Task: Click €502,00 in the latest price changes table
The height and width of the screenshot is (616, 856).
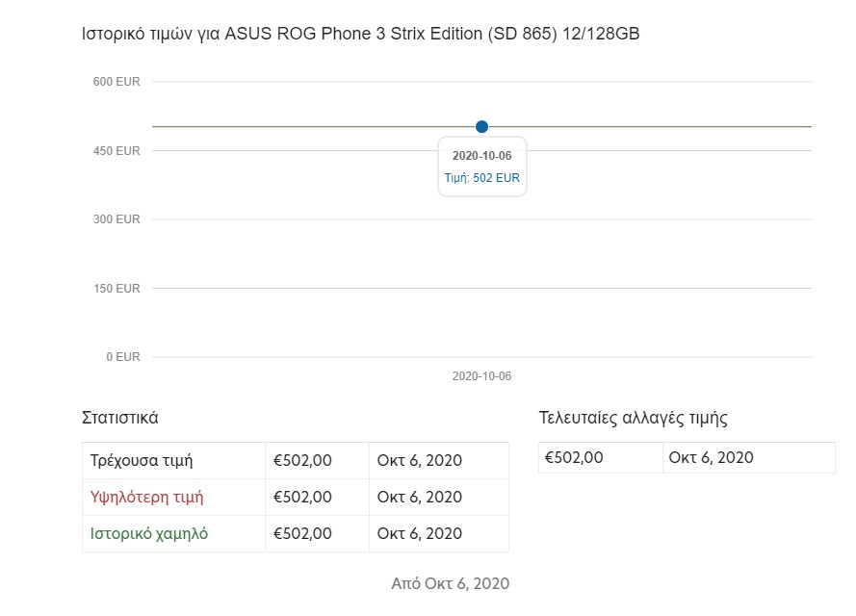Action: (x=574, y=457)
